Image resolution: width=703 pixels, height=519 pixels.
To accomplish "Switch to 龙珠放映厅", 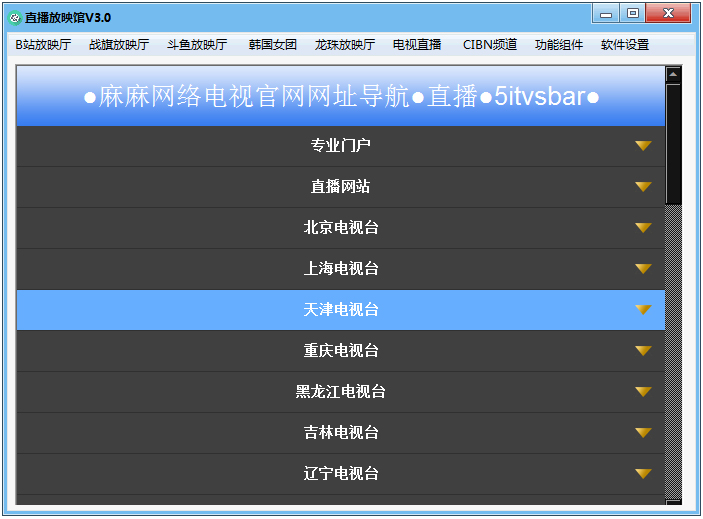I will click(345, 45).
